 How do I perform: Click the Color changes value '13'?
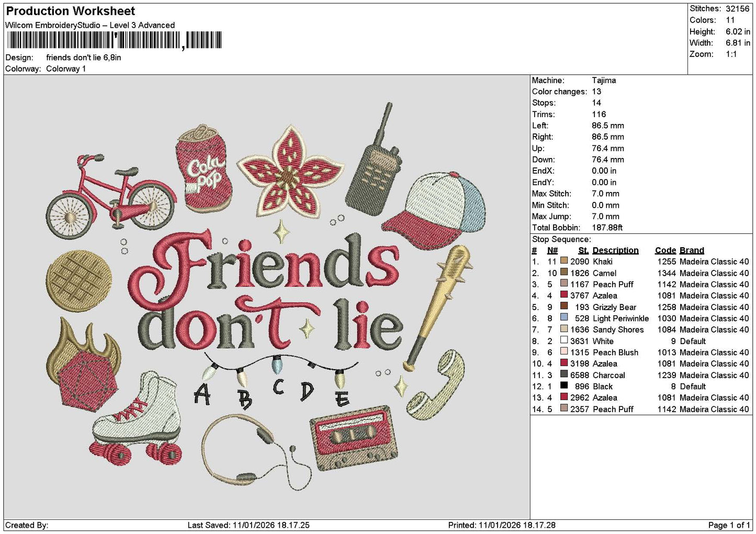coord(596,92)
